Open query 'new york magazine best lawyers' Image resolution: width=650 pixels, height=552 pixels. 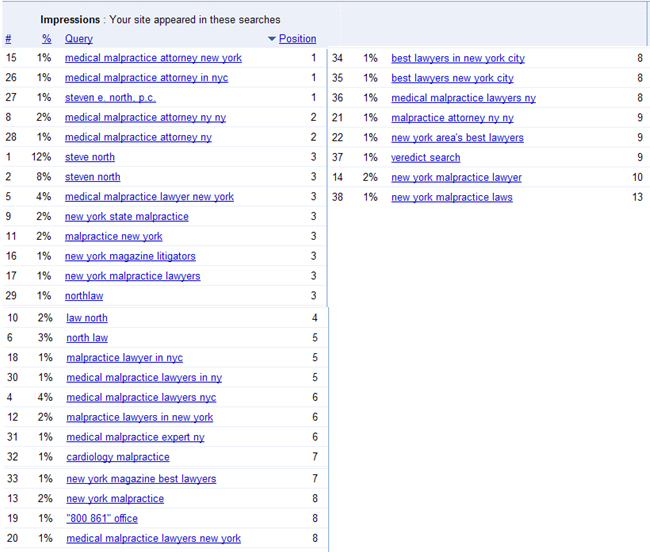point(141,479)
